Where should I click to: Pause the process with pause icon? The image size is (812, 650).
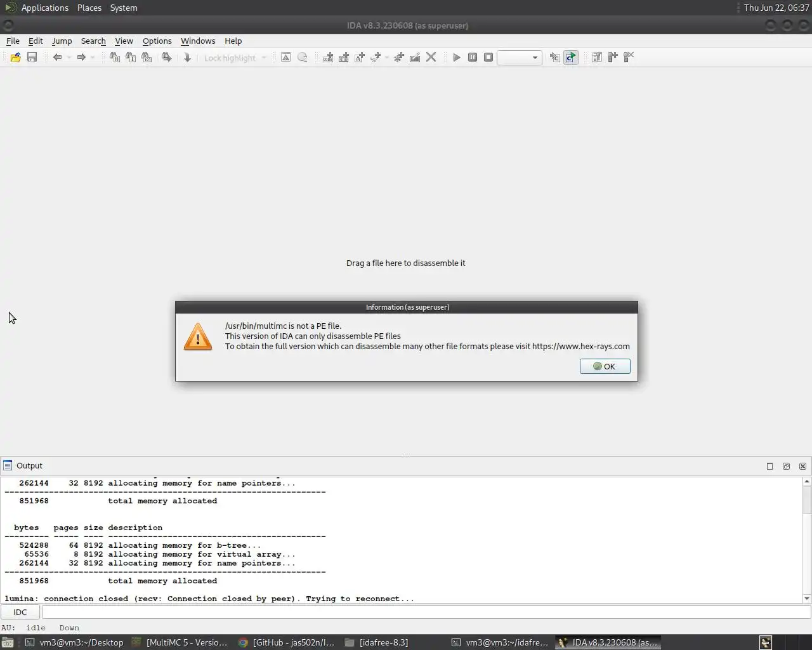tap(473, 57)
